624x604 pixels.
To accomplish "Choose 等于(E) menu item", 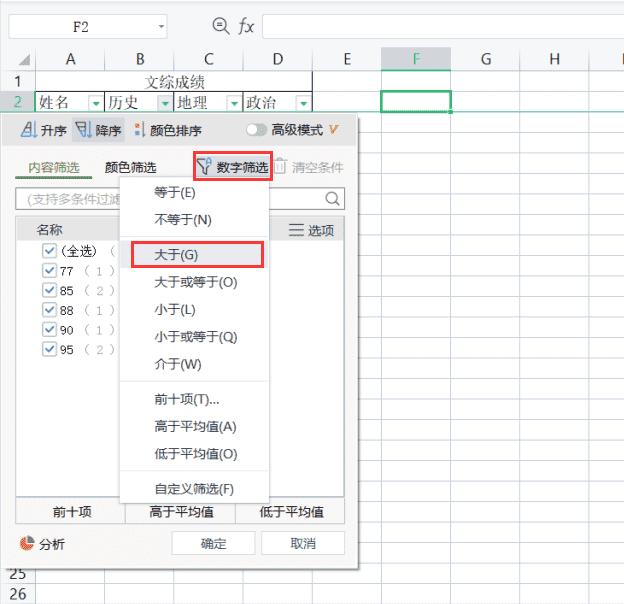I will point(195,193).
